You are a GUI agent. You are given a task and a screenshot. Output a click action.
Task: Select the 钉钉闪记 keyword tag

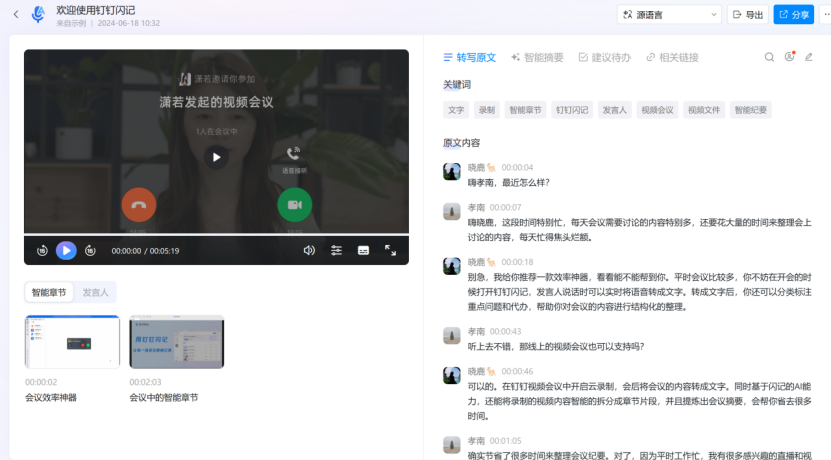pos(572,110)
